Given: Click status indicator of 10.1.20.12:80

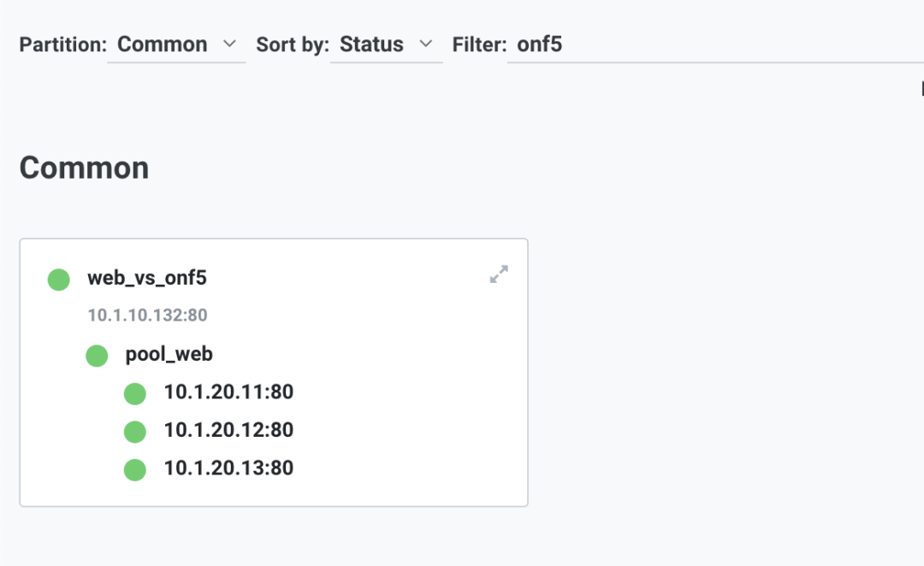Looking at the screenshot, I should tap(135, 432).
